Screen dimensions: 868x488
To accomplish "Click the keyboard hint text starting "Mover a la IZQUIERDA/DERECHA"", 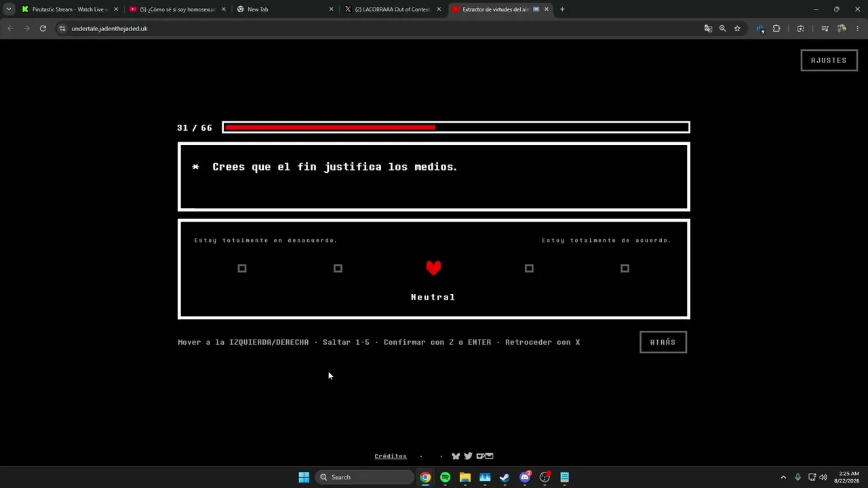I will pos(379,342).
